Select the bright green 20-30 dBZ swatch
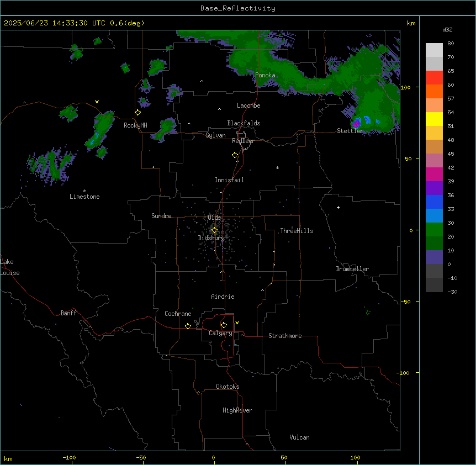Screen dimensions: 476x465 [434, 230]
